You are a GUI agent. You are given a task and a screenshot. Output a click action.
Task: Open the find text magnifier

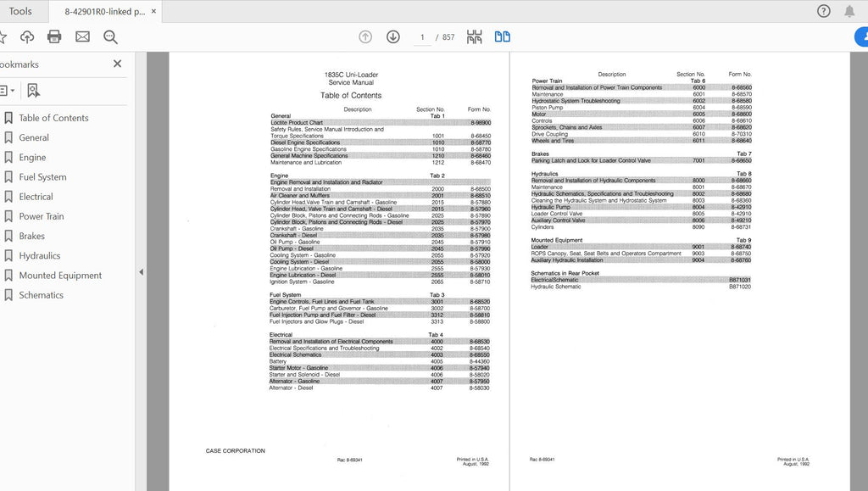(111, 37)
